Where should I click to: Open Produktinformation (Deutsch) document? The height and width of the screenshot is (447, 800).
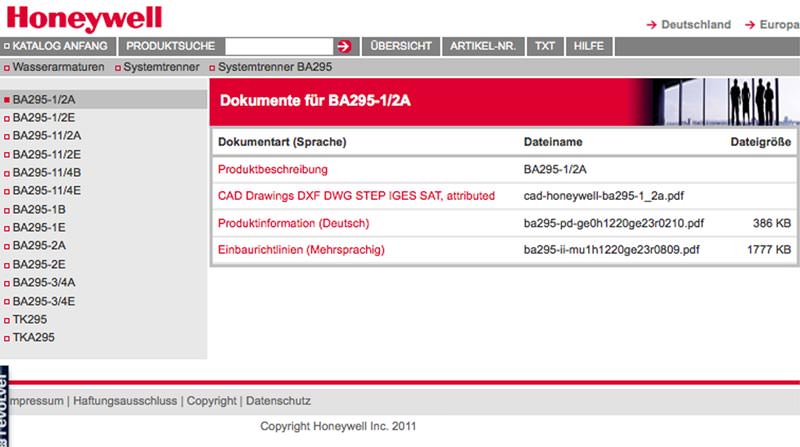(293, 224)
